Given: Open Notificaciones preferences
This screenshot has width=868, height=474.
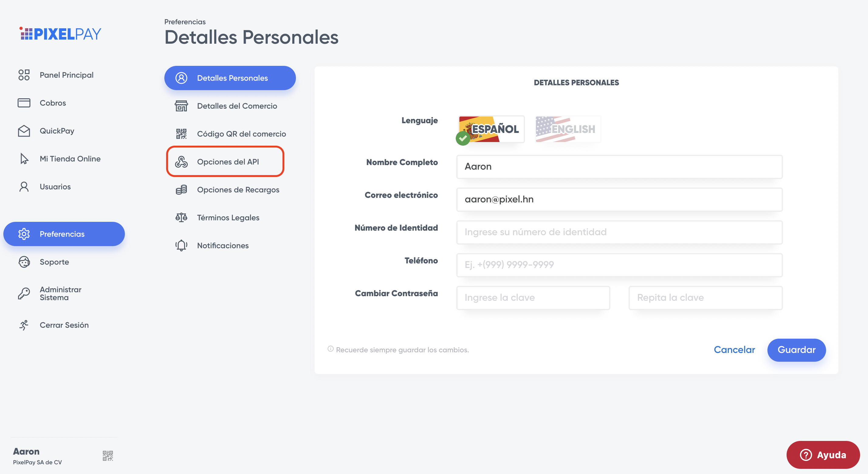Looking at the screenshot, I should 222,245.
